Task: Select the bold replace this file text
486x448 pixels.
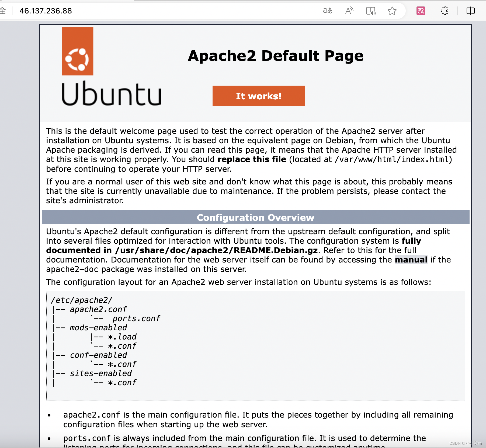Action: 252,159
